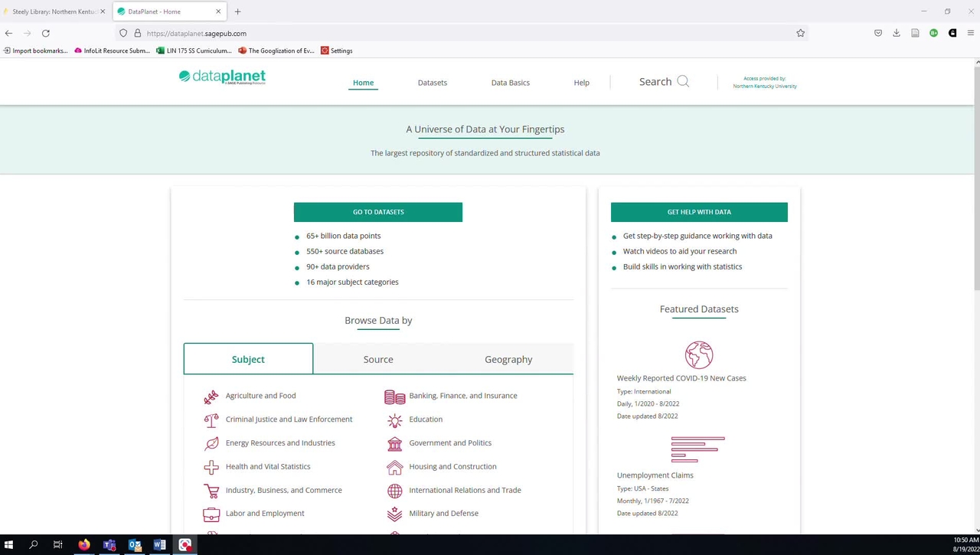Open the Datasets menu in navigation
This screenshot has height=555, width=980.
pos(432,83)
